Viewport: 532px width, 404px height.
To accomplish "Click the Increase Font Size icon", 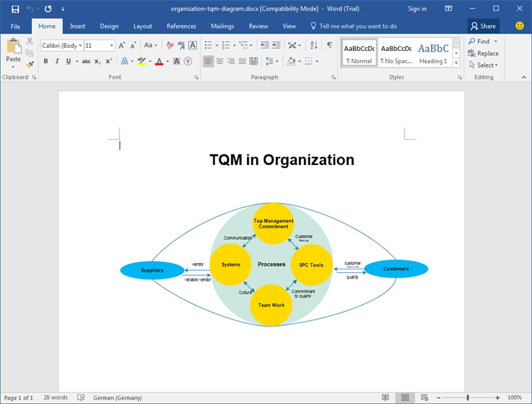I will pos(122,46).
